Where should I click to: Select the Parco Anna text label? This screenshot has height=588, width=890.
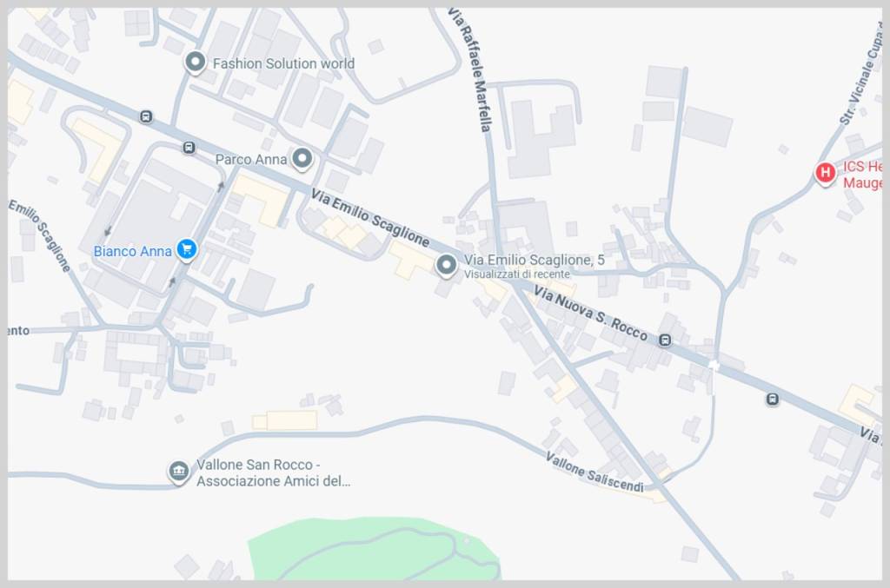[x=251, y=160]
